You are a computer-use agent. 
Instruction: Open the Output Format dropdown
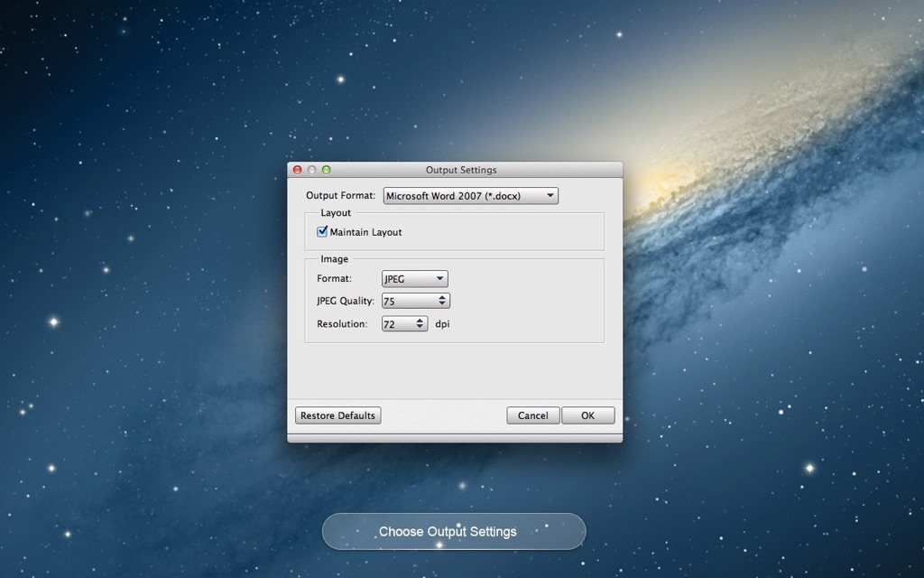pyautogui.click(x=470, y=196)
